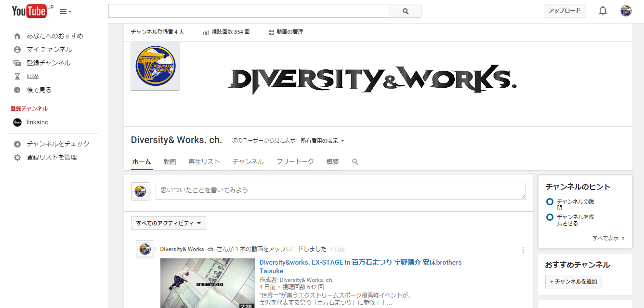Focus the YouTube search box
644x308 pixels.
249,11
